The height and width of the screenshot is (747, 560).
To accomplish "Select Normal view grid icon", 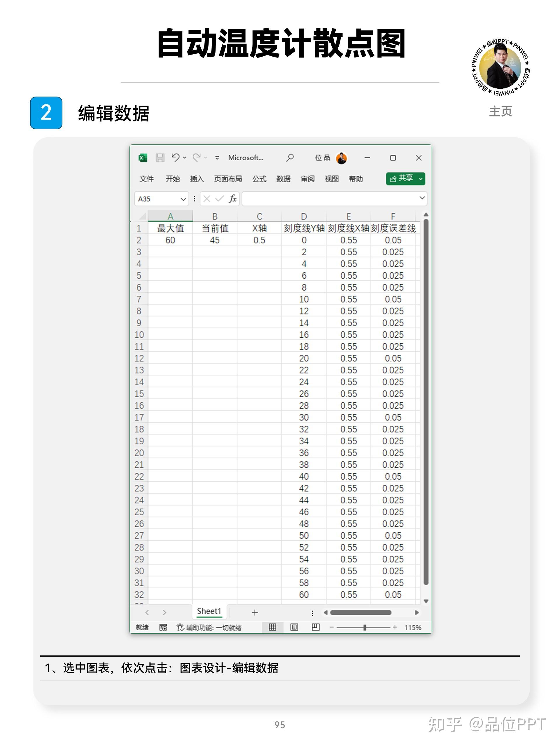I will coord(272,627).
